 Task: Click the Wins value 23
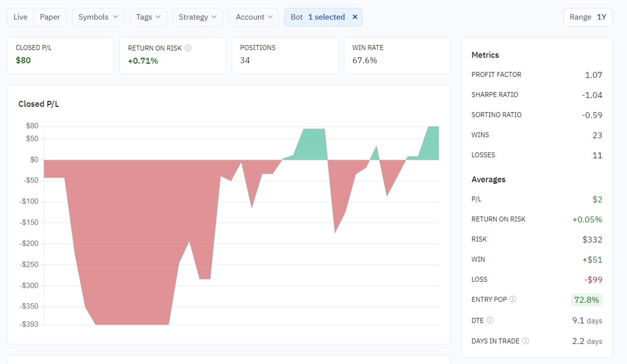click(x=597, y=135)
